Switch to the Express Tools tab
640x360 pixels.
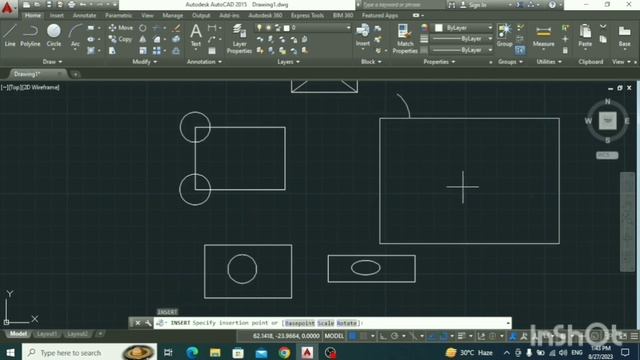(x=307, y=16)
